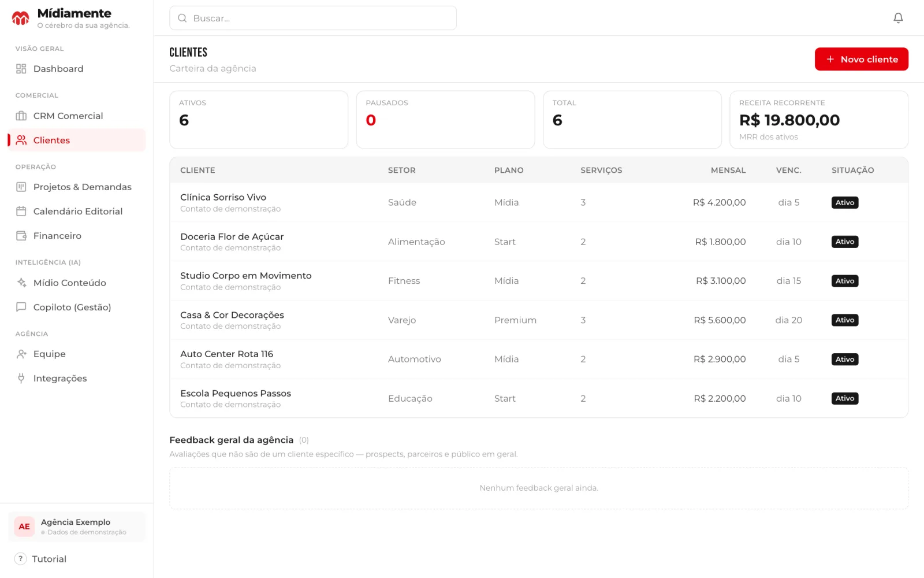Click the Equipe add-user icon
Viewport: 924px width, 578px height.
[21, 354]
